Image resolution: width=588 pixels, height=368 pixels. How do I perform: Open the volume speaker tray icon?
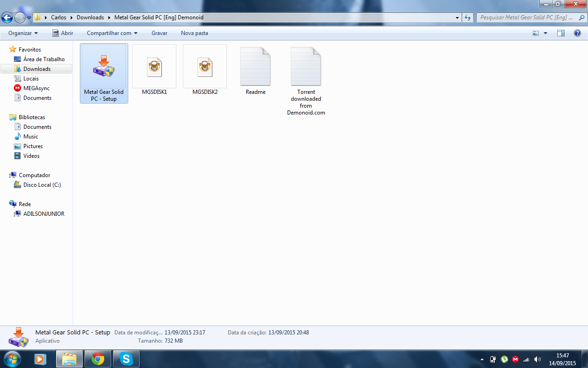tap(537, 359)
